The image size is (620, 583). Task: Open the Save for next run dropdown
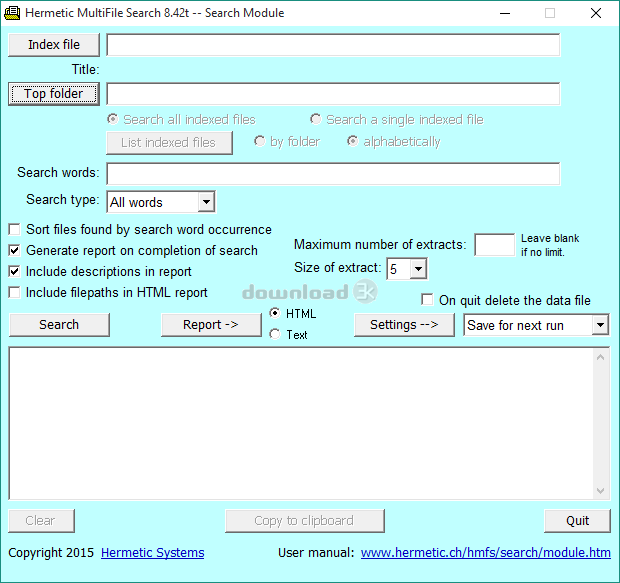coord(600,325)
